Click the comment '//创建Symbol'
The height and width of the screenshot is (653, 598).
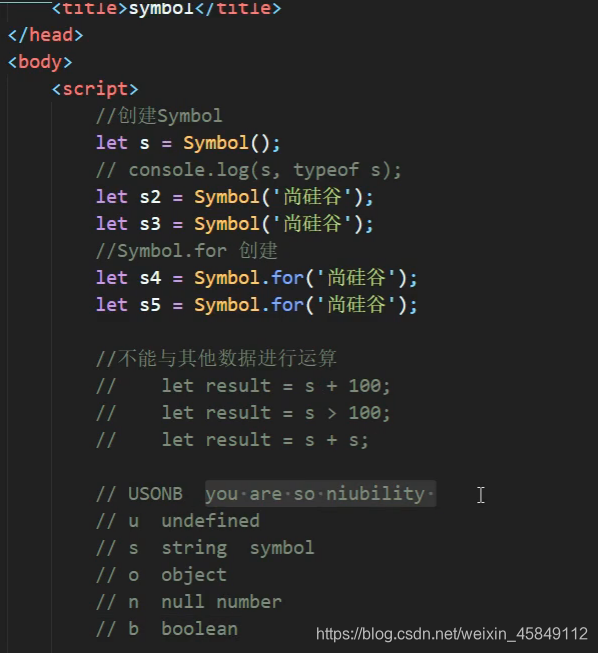coord(159,116)
